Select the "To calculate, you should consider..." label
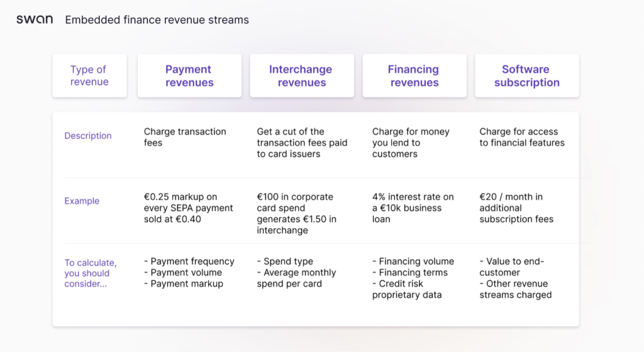 pos(90,273)
